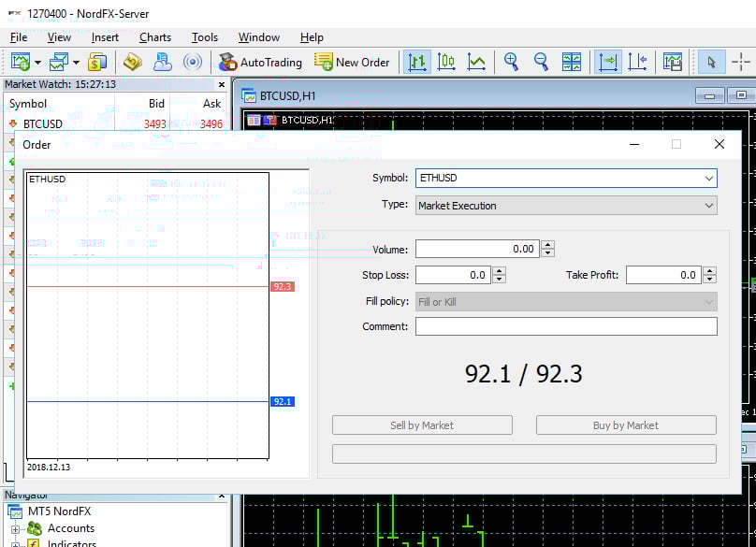Image resolution: width=756 pixels, height=547 pixels.
Task: Open the Navigator toolbar icon
Action: (163, 62)
